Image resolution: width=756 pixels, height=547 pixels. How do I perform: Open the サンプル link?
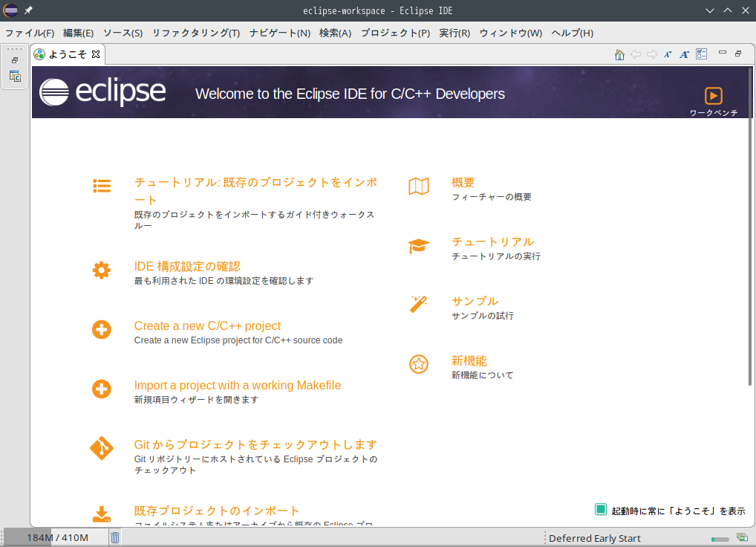coord(475,301)
